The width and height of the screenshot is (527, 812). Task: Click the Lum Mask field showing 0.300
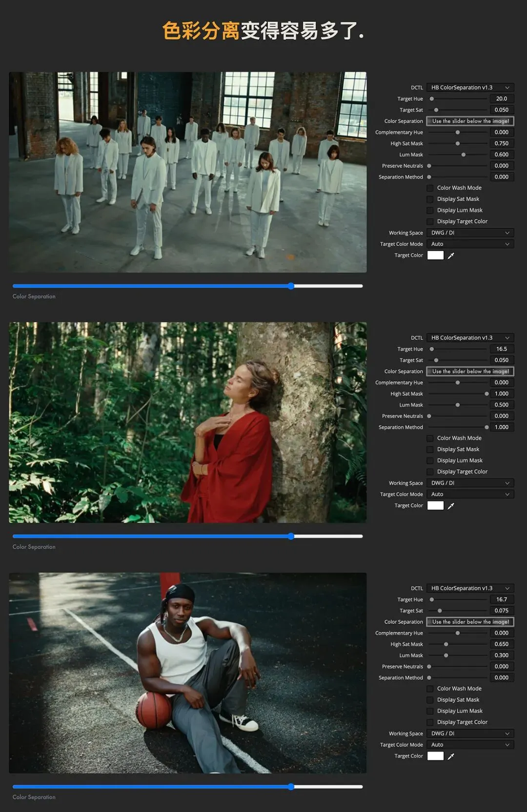pos(502,655)
